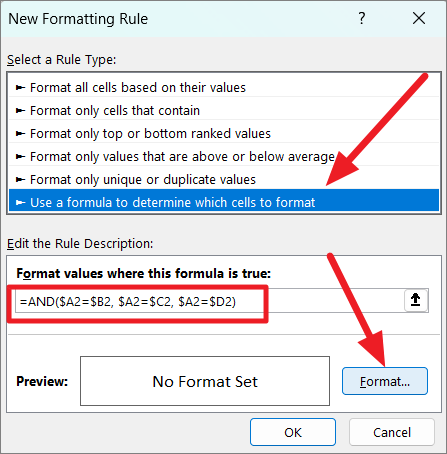This screenshot has width=447, height=454.
Task: Click 'Format values where this formula is true' label
Action: pyautogui.click(x=144, y=273)
